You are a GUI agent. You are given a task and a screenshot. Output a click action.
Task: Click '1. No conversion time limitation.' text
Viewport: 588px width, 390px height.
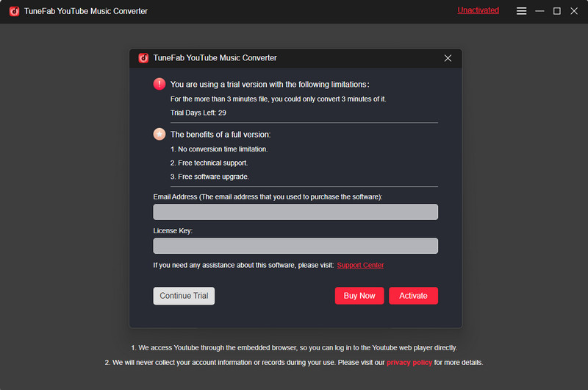click(x=219, y=149)
